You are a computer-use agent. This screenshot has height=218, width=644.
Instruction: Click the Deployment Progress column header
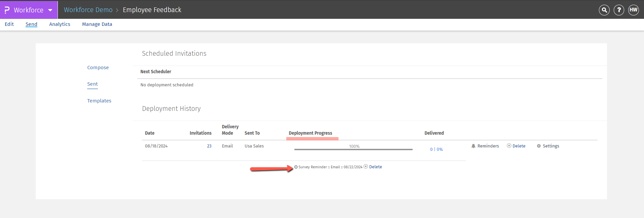[x=310, y=133]
